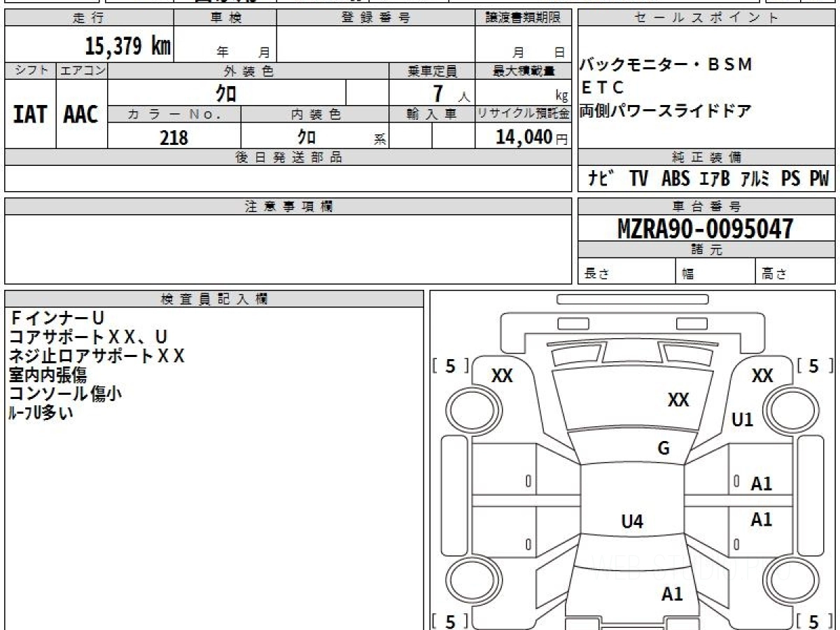The width and height of the screenshot is (840, 630).
Task: Select the 諸元 header
Action: pos(706,250)
